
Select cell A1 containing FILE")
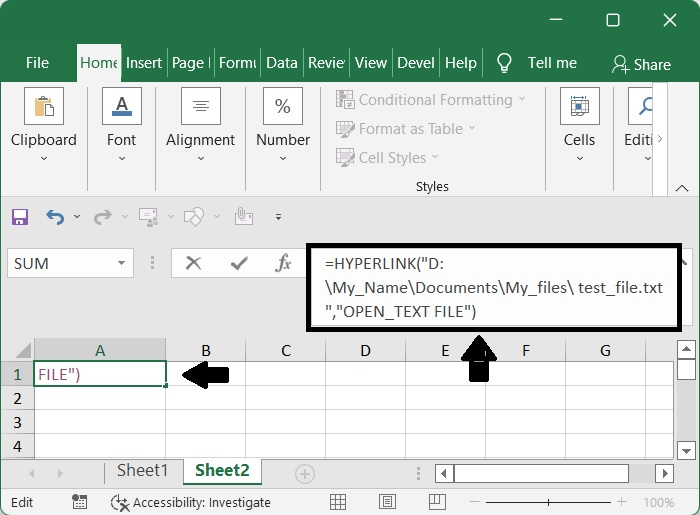[x=100, y=374]
